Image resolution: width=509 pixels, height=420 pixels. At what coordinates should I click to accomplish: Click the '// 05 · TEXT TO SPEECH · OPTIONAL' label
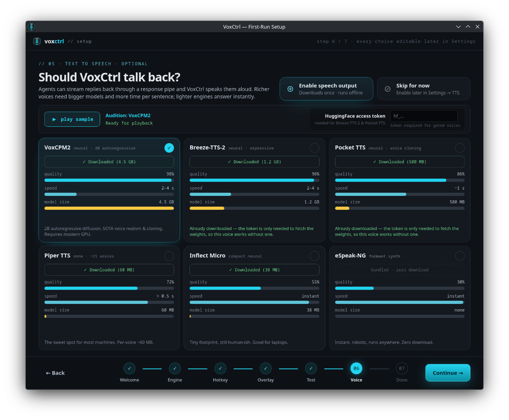(93, 64)
